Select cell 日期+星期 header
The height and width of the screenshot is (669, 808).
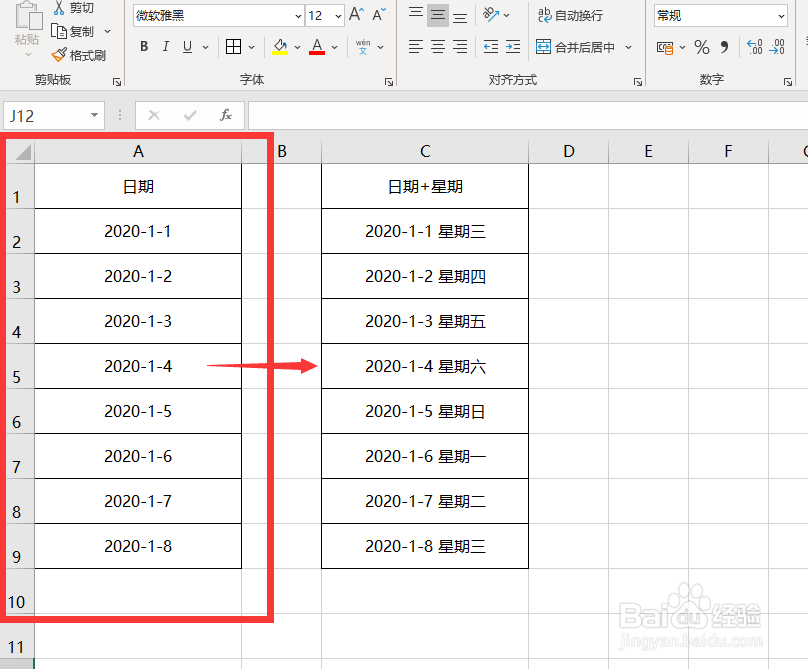[425, 186]
